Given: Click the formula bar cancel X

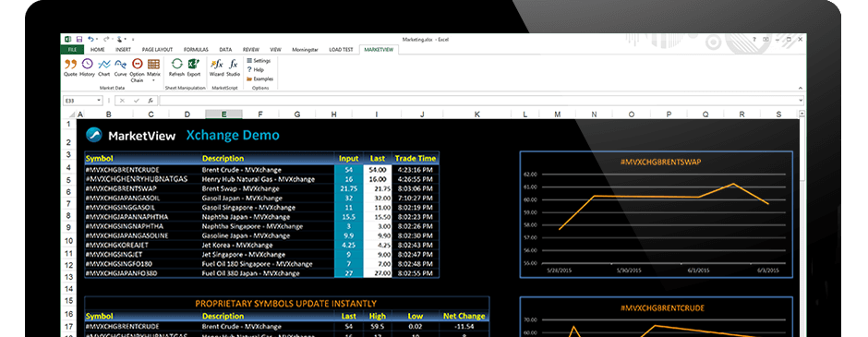Looking at the screenshot, I should click(x=122, y=101).
